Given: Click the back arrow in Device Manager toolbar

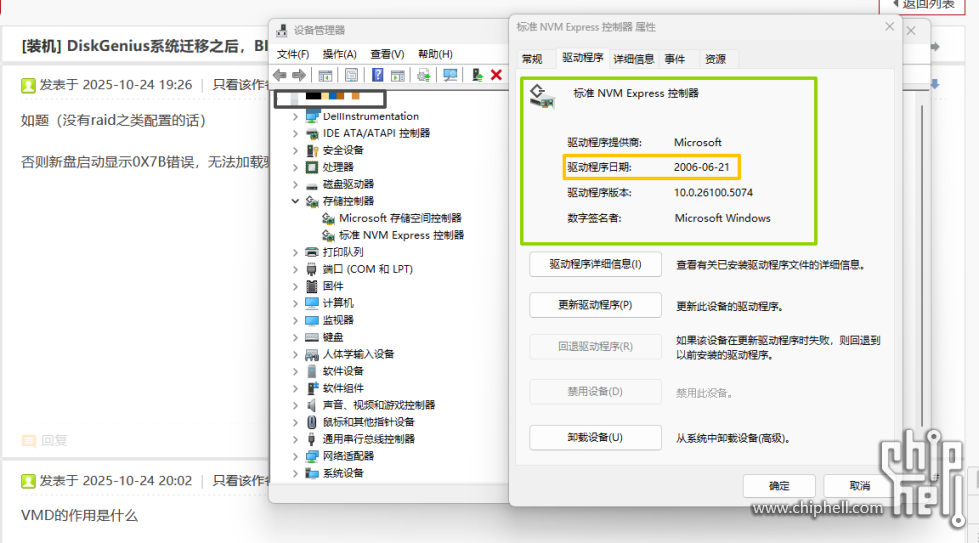Looking at the screenshot, I should pyautogui.click(x=280, y=75).
